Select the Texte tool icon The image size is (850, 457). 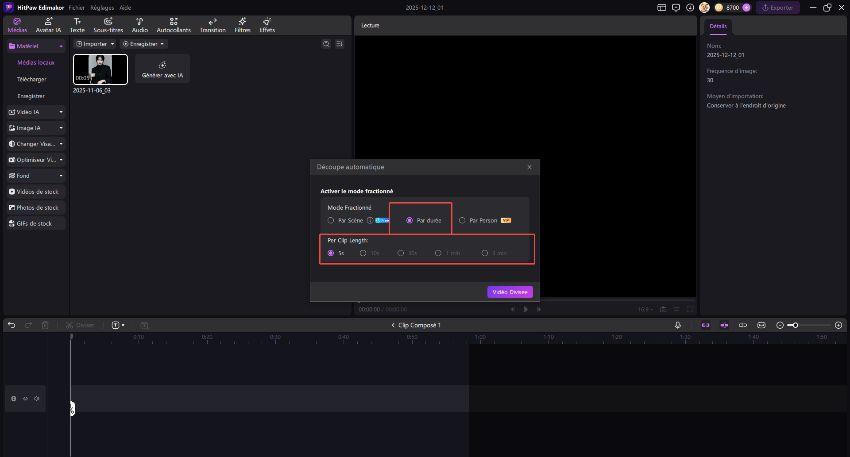tap(78, 24)
